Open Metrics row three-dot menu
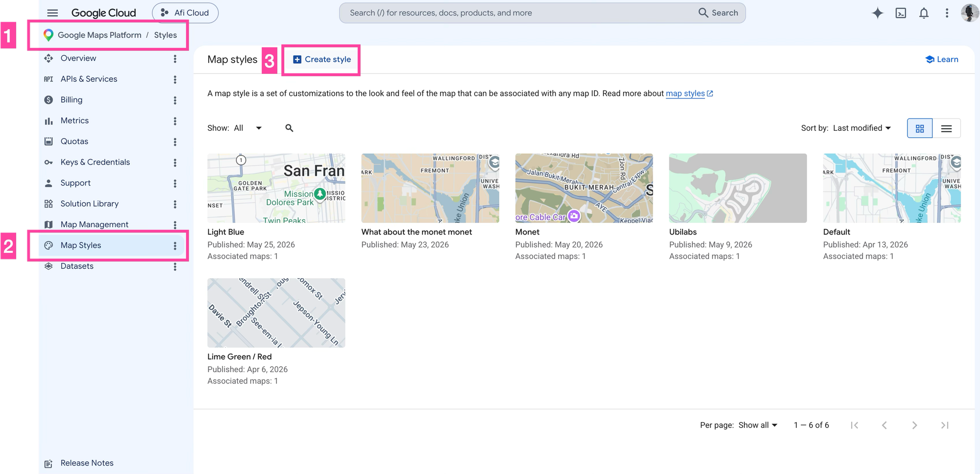 coord(175,121)
